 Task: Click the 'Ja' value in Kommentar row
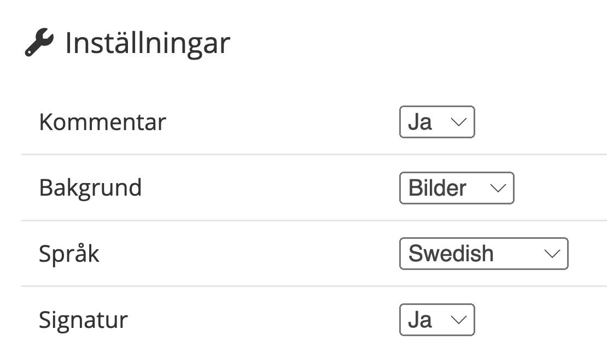coord(420,122)
